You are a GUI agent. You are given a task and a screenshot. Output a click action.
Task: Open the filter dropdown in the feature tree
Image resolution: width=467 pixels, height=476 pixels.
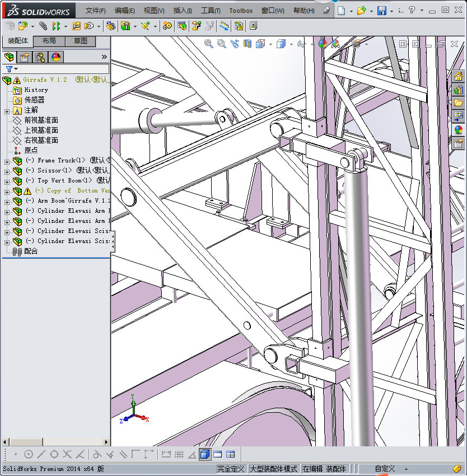point(12,69)
